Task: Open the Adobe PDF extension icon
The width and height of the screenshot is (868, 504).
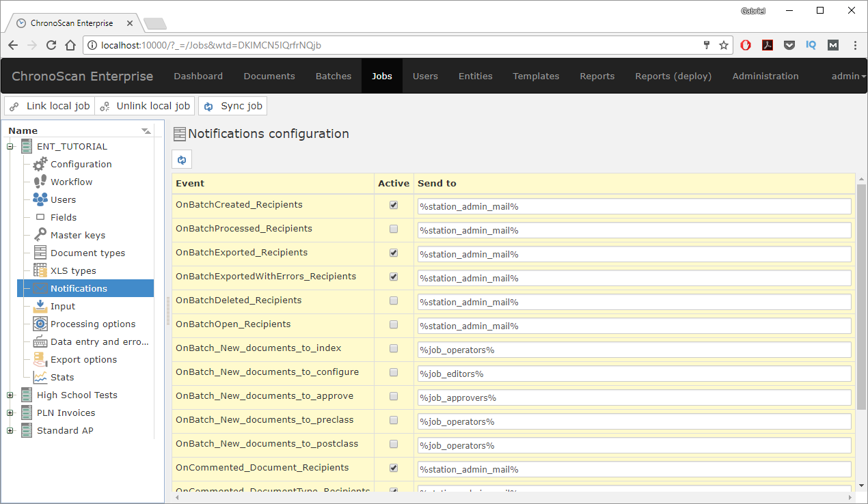Action: click(768, 45)
